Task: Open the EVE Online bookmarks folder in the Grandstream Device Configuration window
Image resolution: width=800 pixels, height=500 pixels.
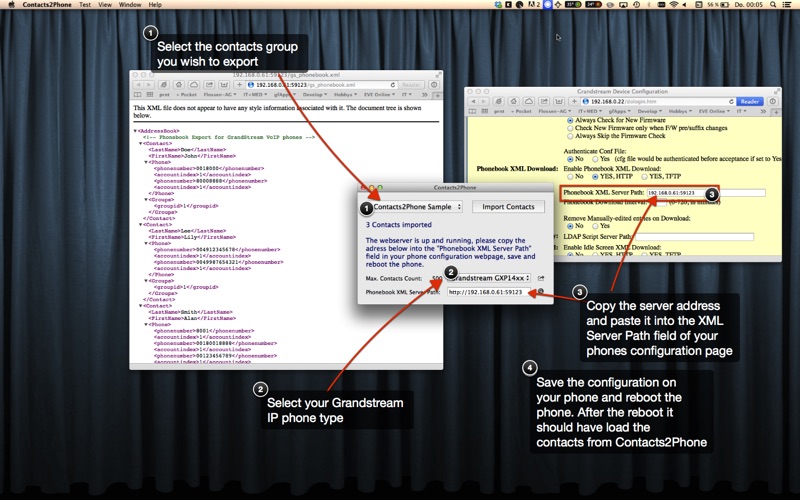Action: (x=714, y=111)
